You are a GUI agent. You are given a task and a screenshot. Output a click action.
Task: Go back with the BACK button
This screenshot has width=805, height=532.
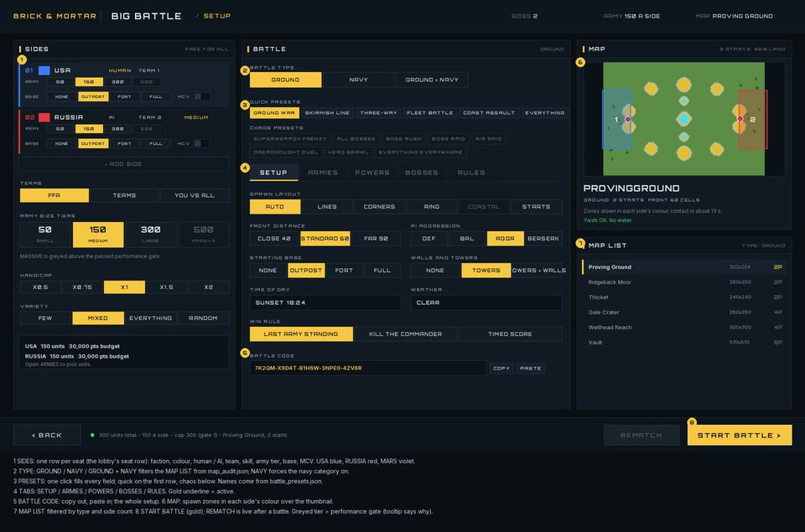coord(47,435)
